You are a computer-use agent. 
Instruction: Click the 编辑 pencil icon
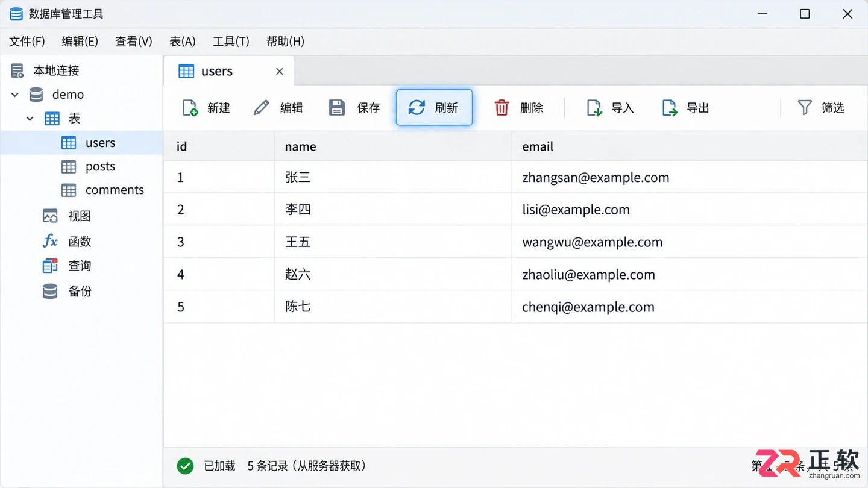[261, 108]
